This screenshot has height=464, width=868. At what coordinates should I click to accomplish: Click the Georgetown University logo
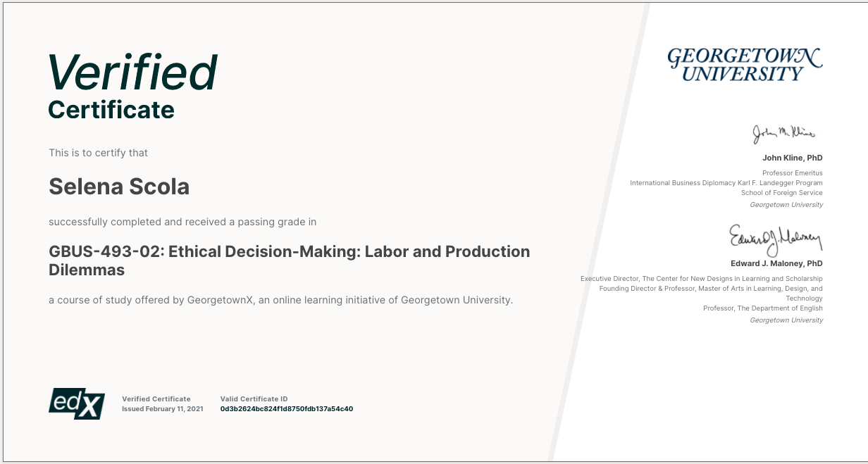point(745,65)
